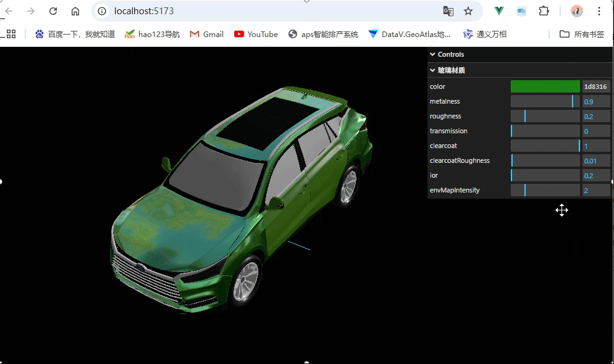Reload the page with the refresh icon
Viewport: 614px width, 364px height.
[53, 10]
